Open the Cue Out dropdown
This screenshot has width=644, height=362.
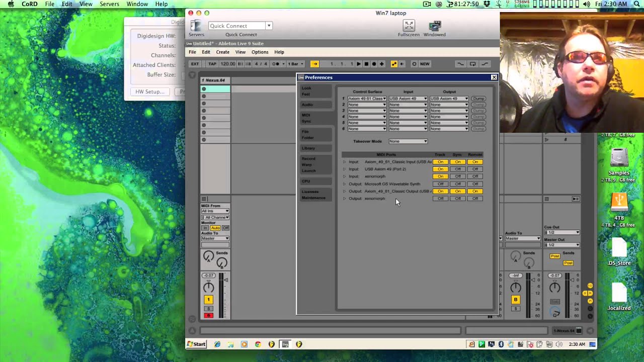562,233
